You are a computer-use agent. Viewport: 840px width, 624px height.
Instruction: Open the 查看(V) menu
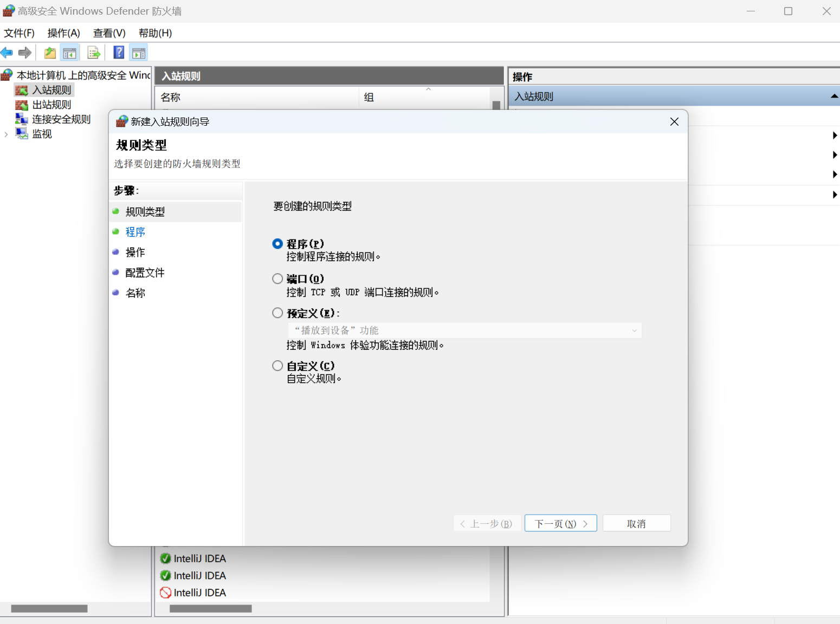pos(109,33)
